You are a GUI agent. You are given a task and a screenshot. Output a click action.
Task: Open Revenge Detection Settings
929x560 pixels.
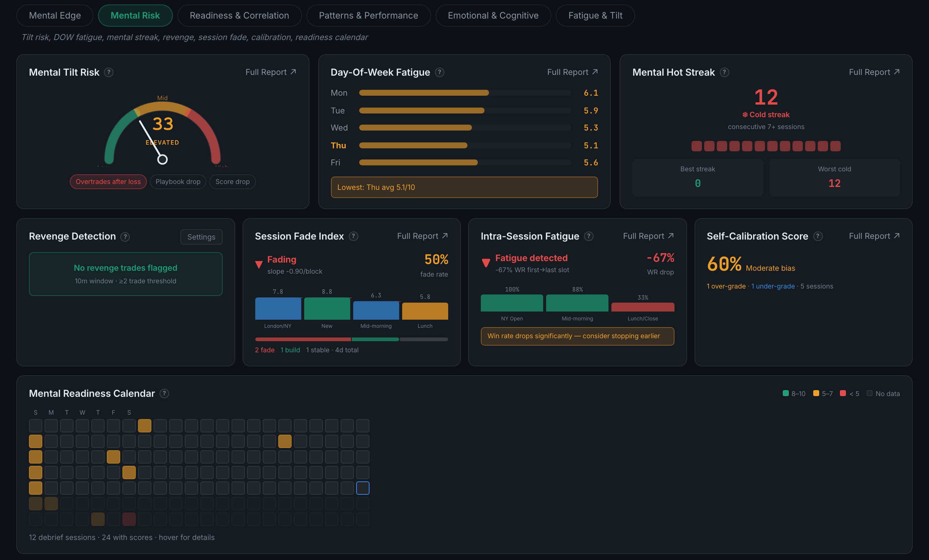coord(201,237)
